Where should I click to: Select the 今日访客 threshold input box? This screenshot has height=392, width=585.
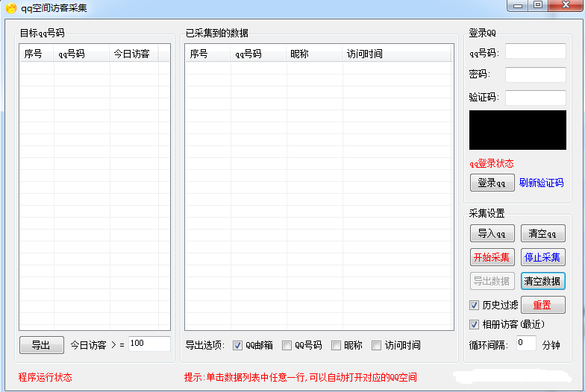[149, 344]
